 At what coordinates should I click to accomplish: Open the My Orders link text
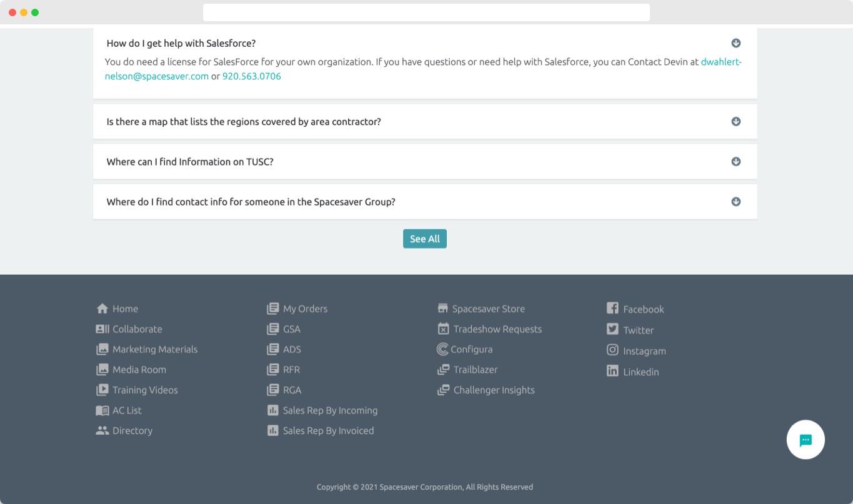(x=305, y=309)
